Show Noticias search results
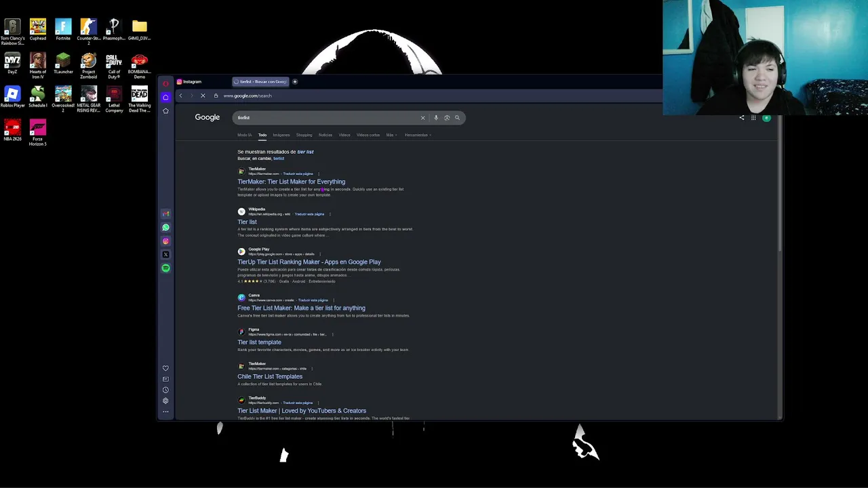The image size is (868, 488). point(325,135)
